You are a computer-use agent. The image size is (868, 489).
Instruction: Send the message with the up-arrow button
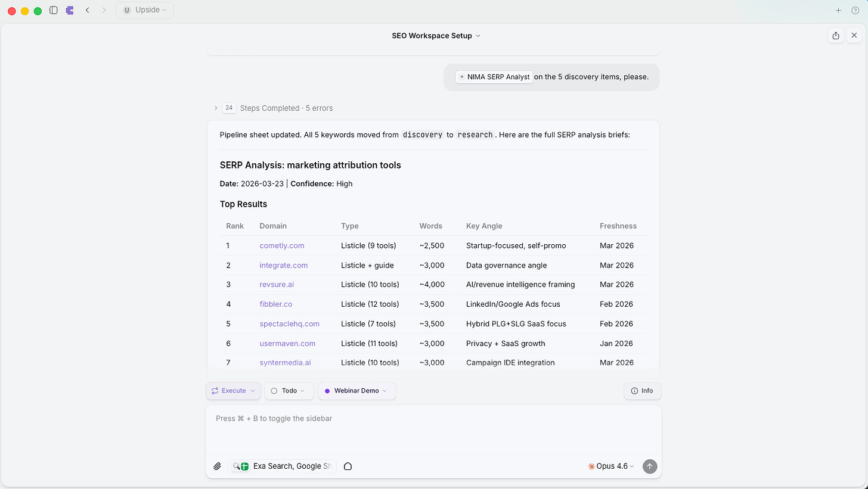pyautogui.click(x=649, y=466)
